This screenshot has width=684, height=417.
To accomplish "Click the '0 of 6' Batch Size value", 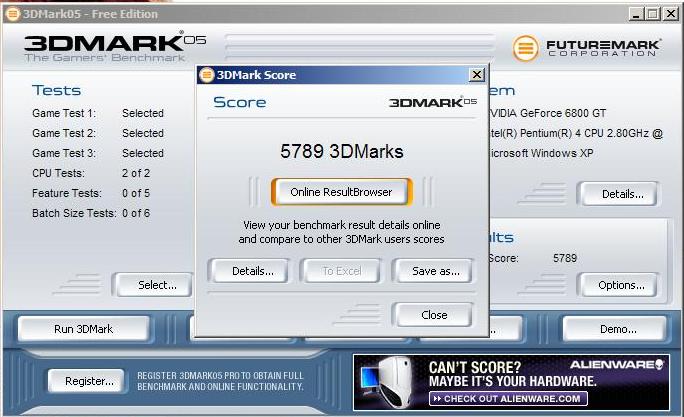I will [x=136, y=213].
